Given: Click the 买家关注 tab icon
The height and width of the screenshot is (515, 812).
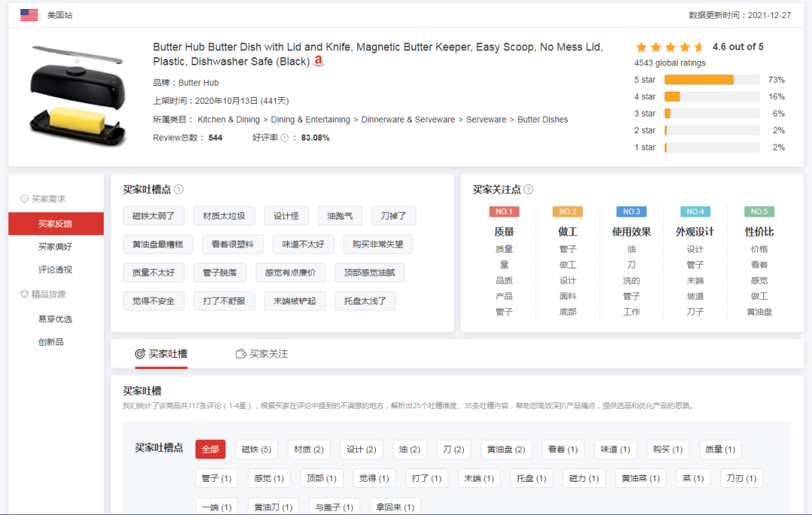Looking at the screenshot, I should click(x=241, y=354).
